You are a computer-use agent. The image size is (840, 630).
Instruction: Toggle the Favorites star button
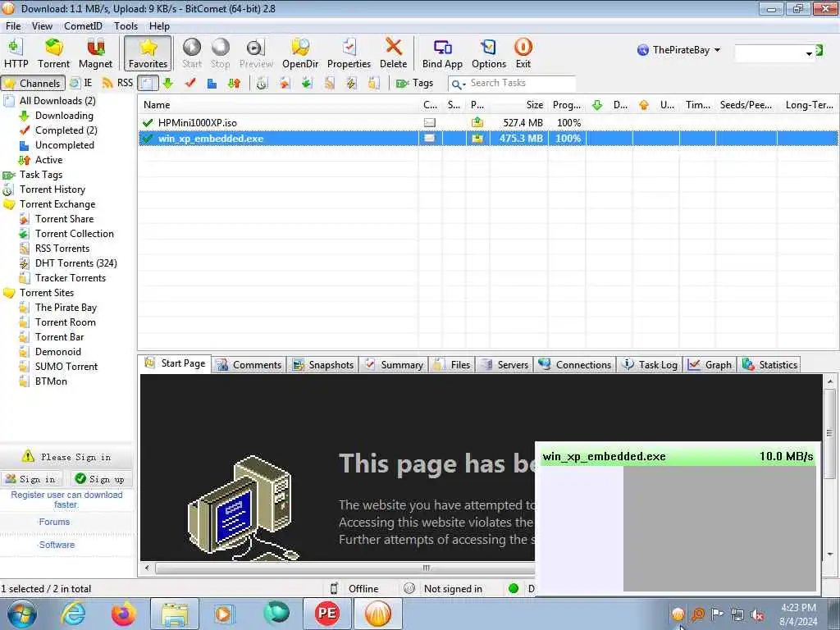(148, 53)
